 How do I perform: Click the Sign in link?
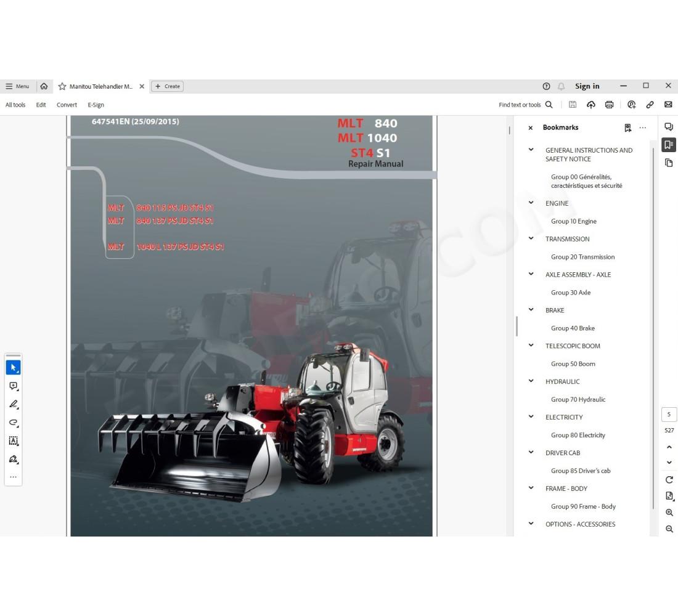click(x=587, y=86)
